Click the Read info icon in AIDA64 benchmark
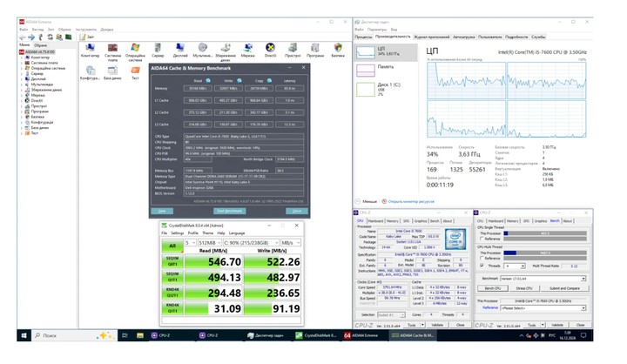This screenshot has height=364, width=627. [x=208, y=81]
